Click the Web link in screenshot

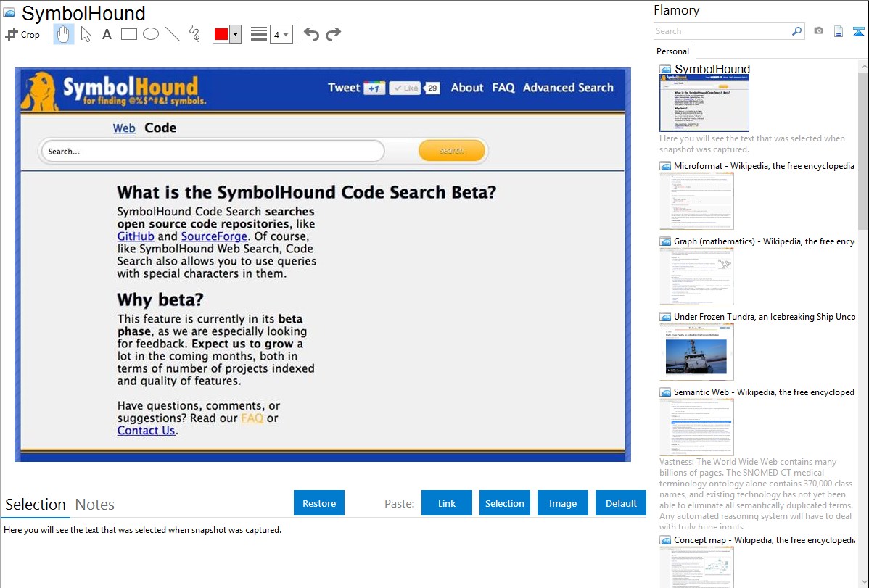(124, 128)
